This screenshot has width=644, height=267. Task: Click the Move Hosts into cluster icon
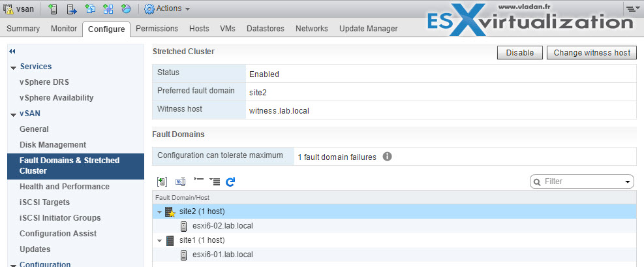pyautogui.click(x=72, y=8)
